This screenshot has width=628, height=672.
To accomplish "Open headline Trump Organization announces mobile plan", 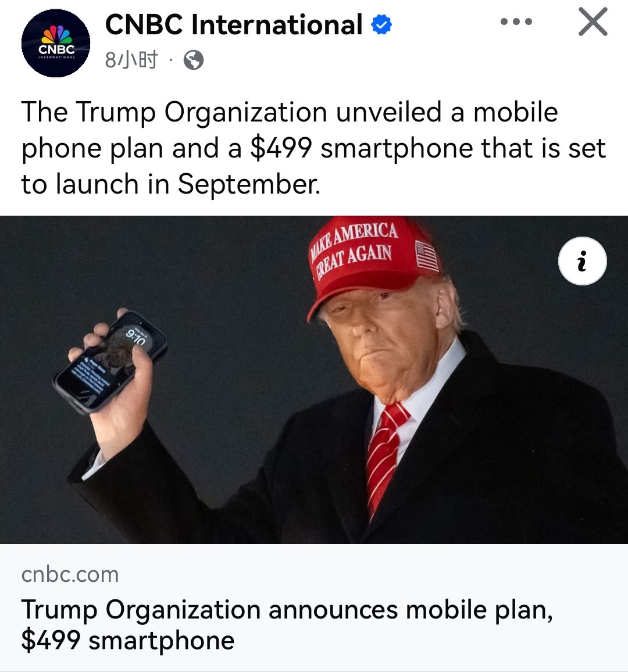I will coord(287,609).
